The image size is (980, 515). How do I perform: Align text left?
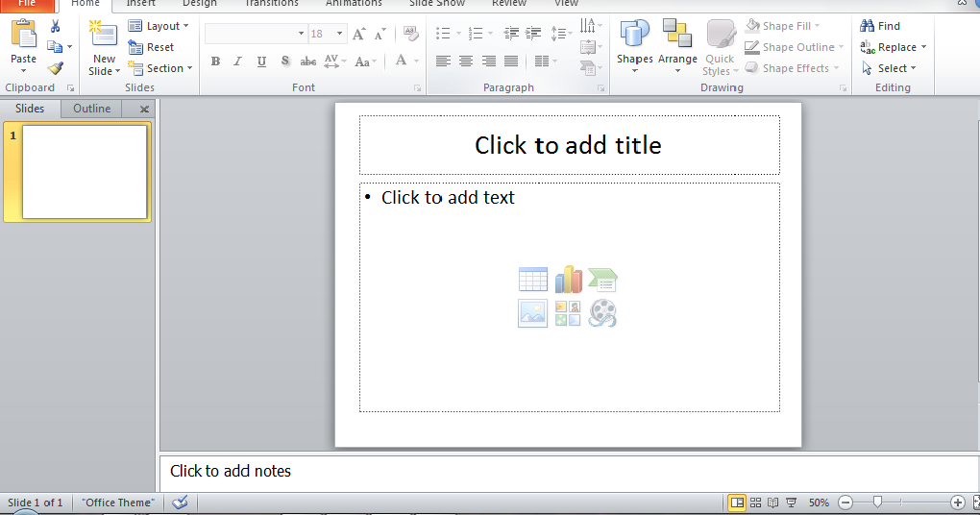pos(443,61)
